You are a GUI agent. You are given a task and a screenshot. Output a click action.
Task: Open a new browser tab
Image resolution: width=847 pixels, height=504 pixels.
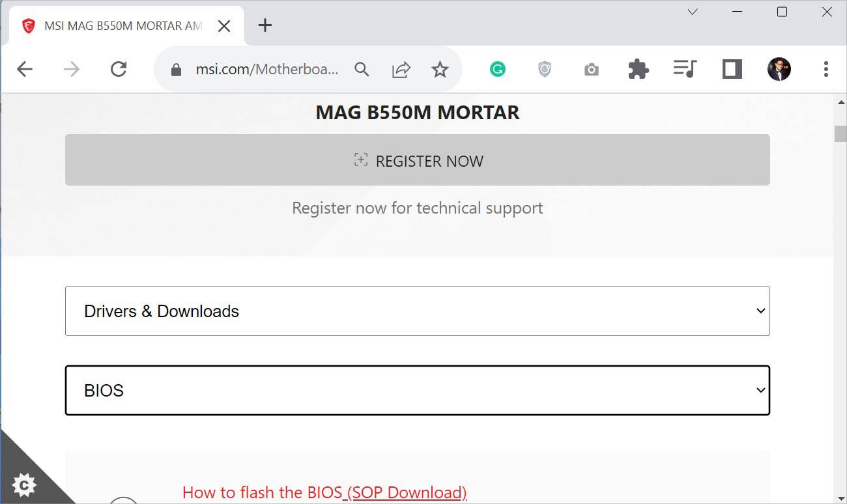click(x=265, y=25)
